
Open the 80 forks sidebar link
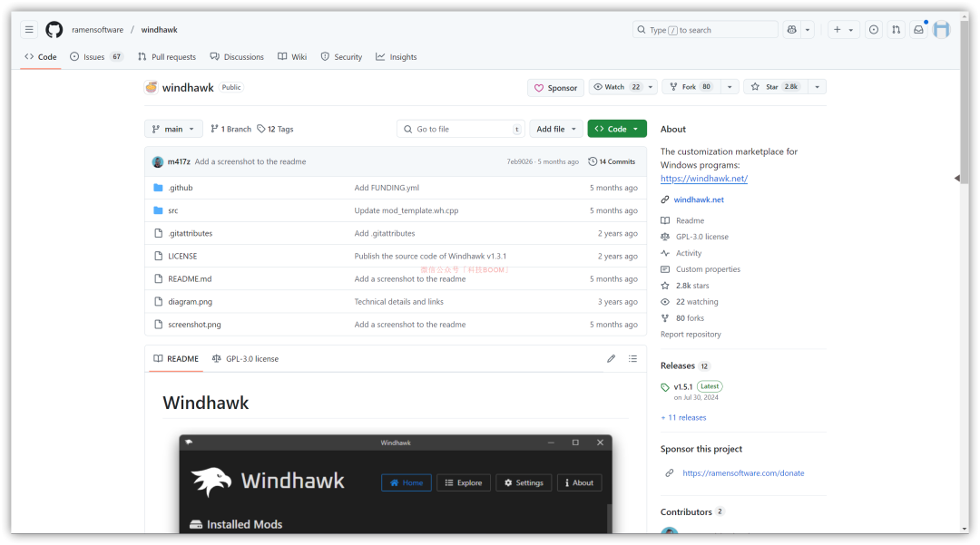pyautogui.click(x=690, y=318)
